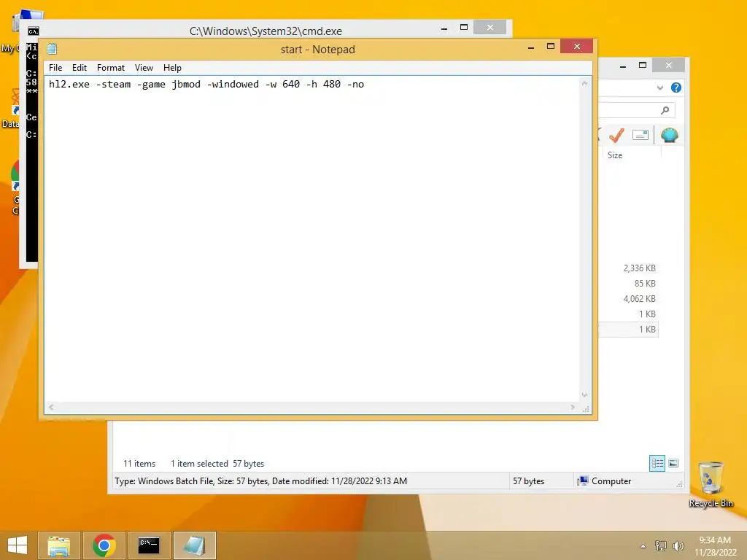Expand the Explorer ribbon chevron

(x=659, y=87)
